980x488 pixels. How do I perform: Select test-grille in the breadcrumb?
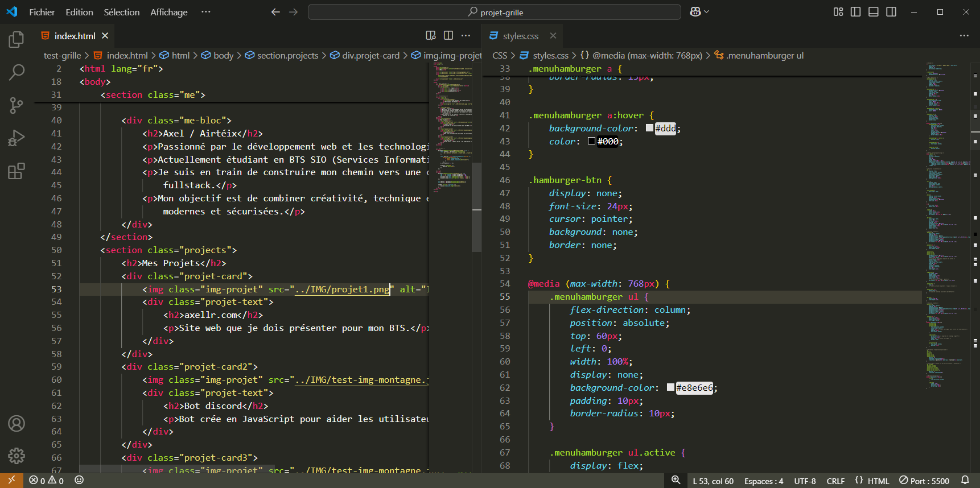click(62, 55)
